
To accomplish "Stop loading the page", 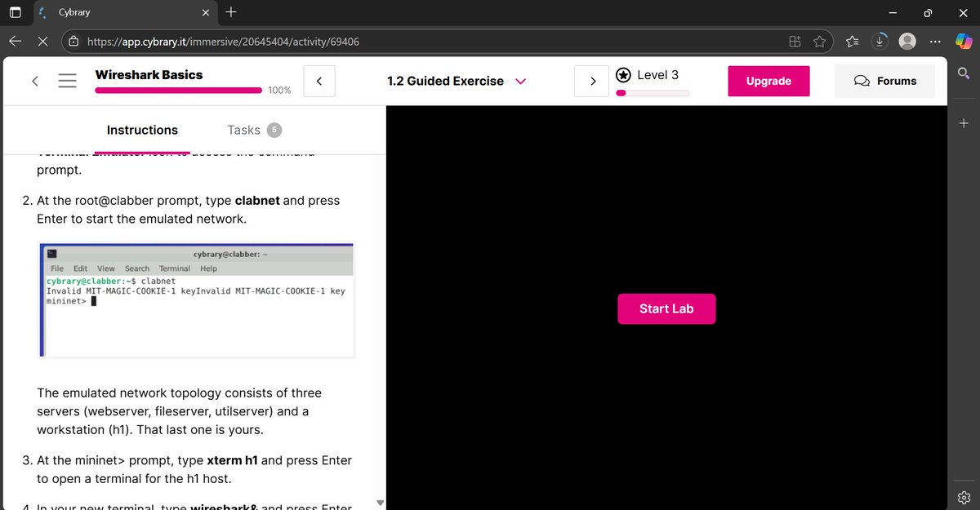I will (44, 41).
